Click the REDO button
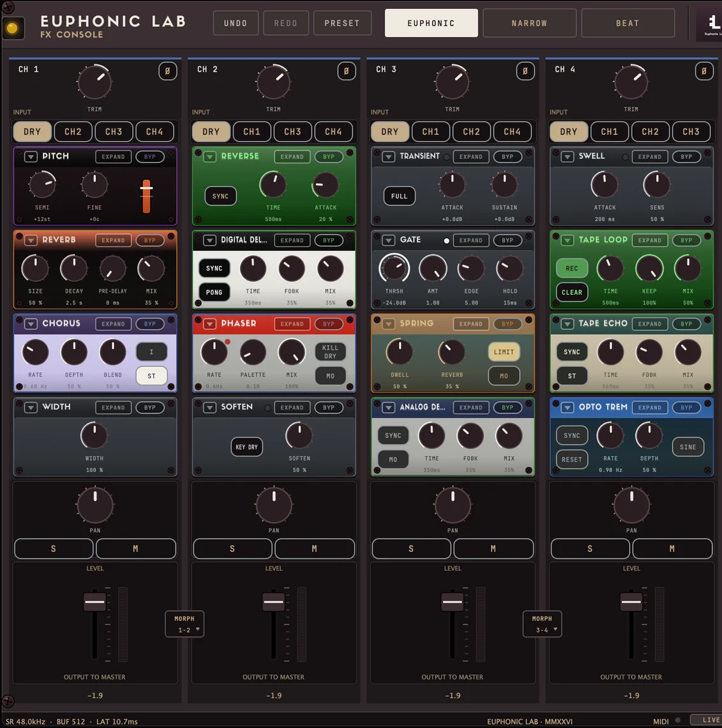Screen dimensions: 722x728 (x=286, y=23)
